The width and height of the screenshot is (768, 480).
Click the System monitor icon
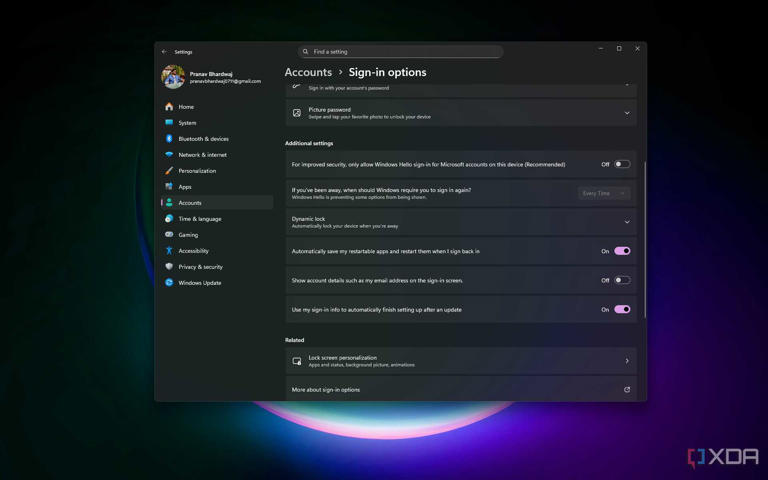coord(169,122)
